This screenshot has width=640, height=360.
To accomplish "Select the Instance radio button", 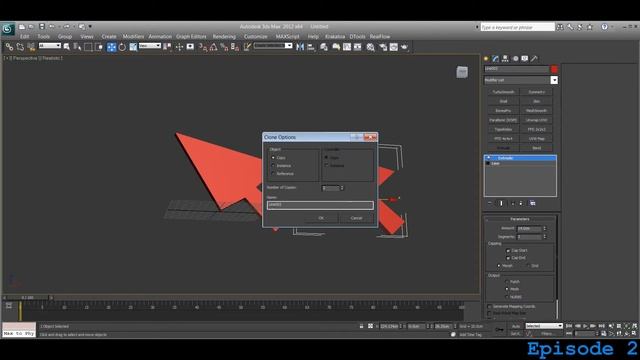I will (x=273, y=166).
